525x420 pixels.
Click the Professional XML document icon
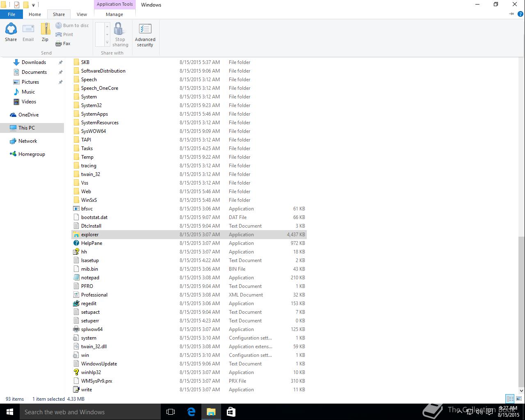click(x=76, y=295)
